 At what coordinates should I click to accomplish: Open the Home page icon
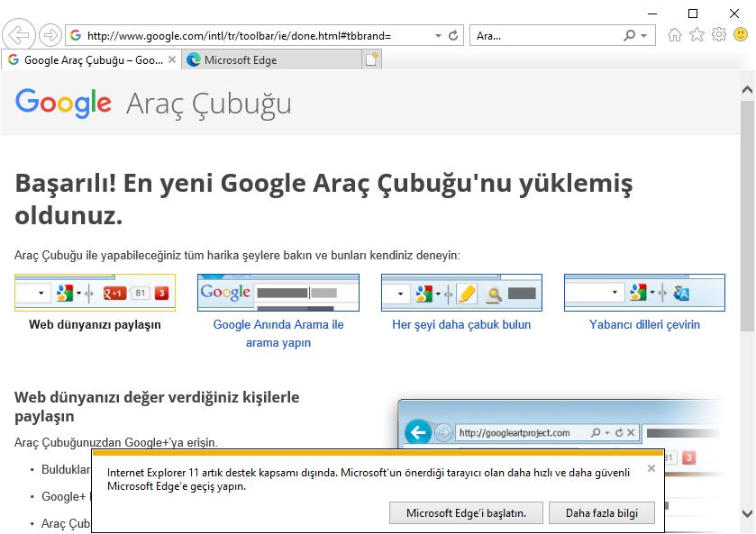[675, 35]
